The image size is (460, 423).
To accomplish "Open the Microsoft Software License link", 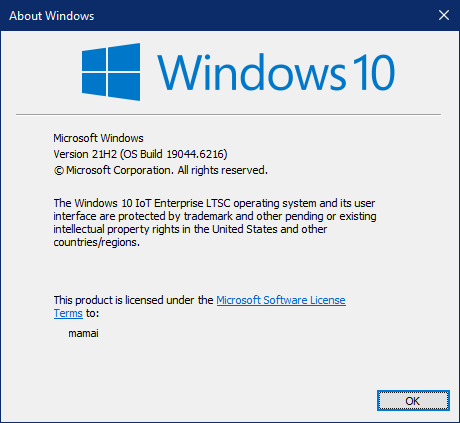I will tap(281, 300).
